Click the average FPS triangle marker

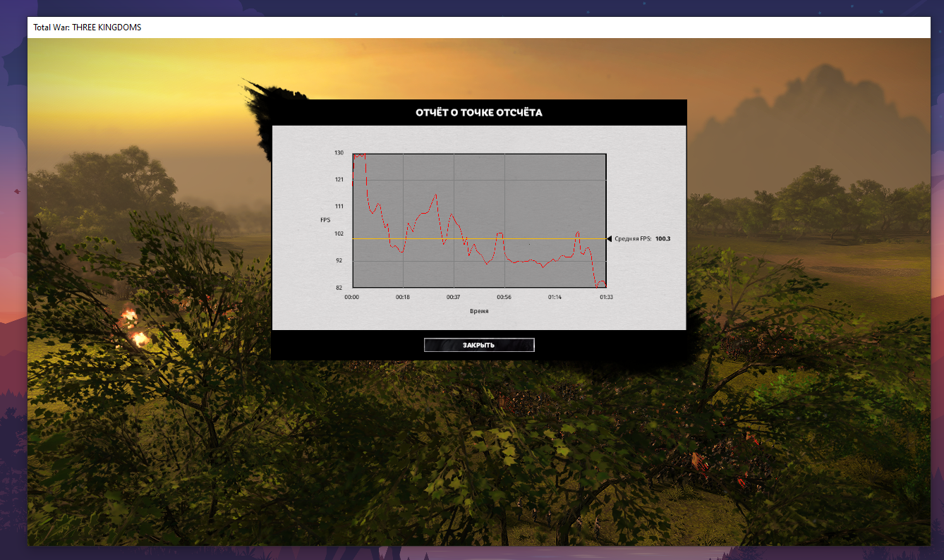(x=610, y=239)
